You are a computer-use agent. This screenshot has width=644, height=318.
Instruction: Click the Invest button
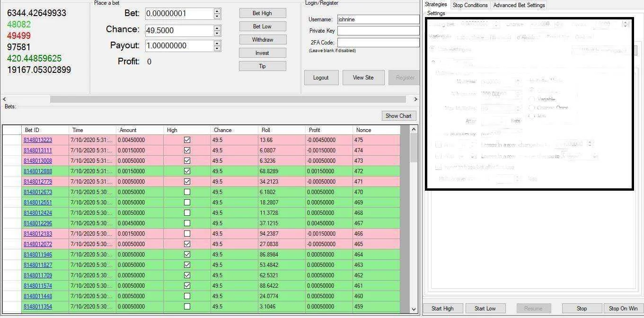pos(262,53)
